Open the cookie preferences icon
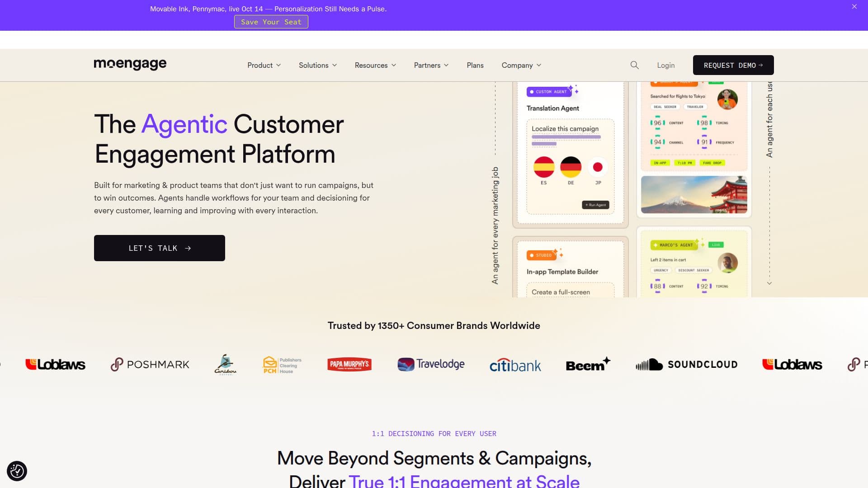The width and height of the screenshot is (868, 488). tap(17, 471)
